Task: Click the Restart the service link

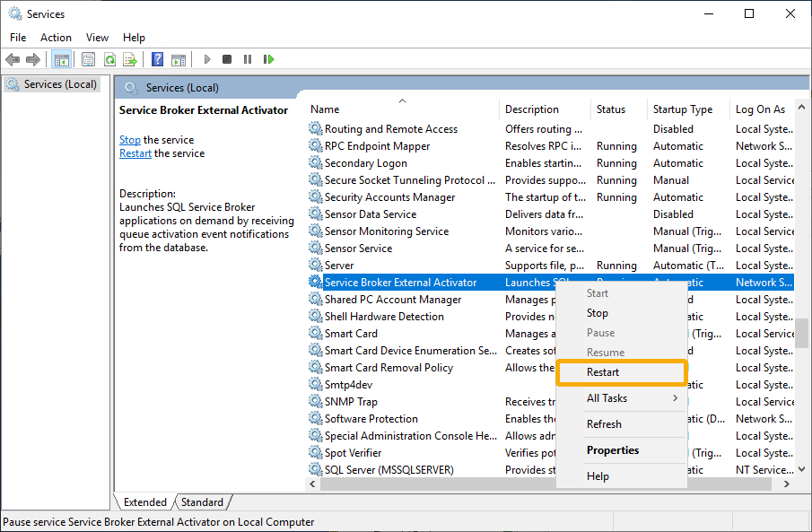Action: point(135,153)
